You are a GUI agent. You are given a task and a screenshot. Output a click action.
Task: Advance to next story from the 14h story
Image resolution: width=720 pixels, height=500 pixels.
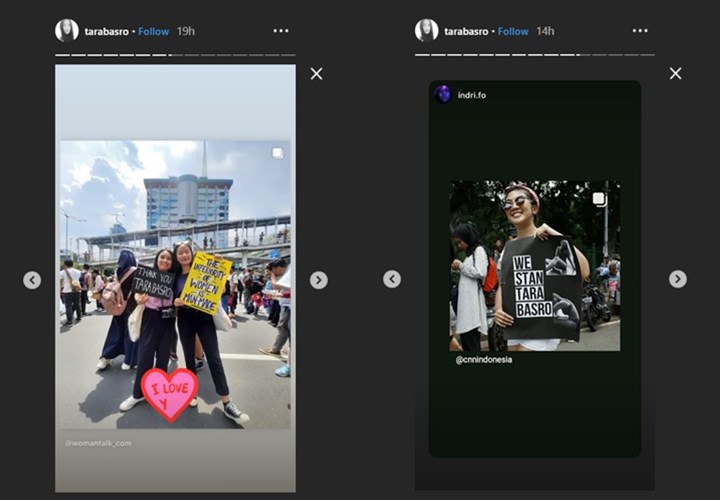678,279
